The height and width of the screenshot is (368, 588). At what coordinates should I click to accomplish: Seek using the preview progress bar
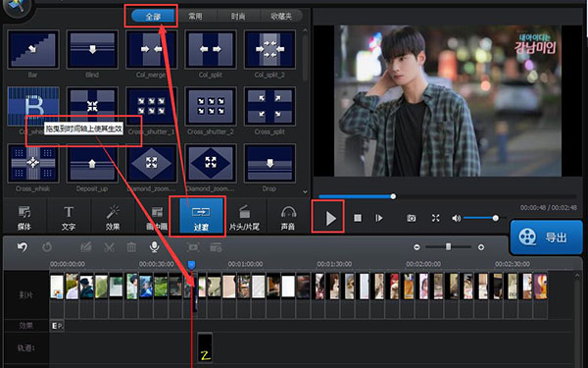[x=447, y=196]
